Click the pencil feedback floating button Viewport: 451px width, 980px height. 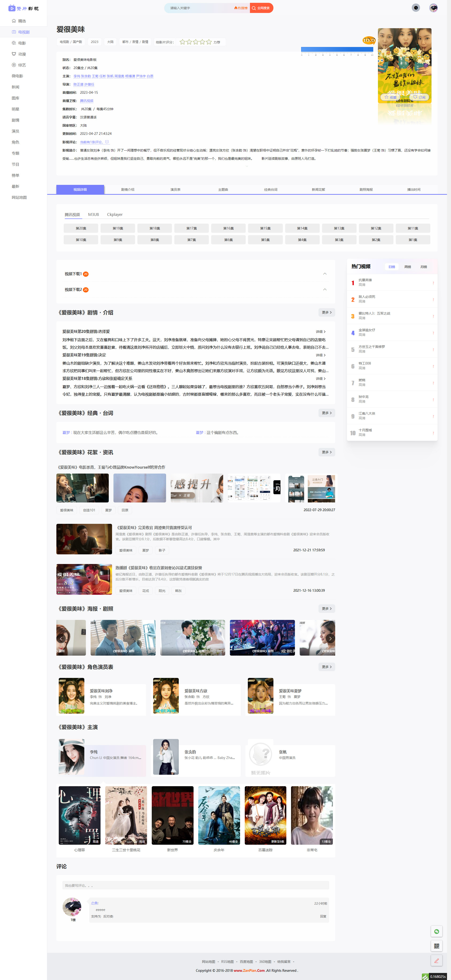pyautogui.click(x=436, y=961)
